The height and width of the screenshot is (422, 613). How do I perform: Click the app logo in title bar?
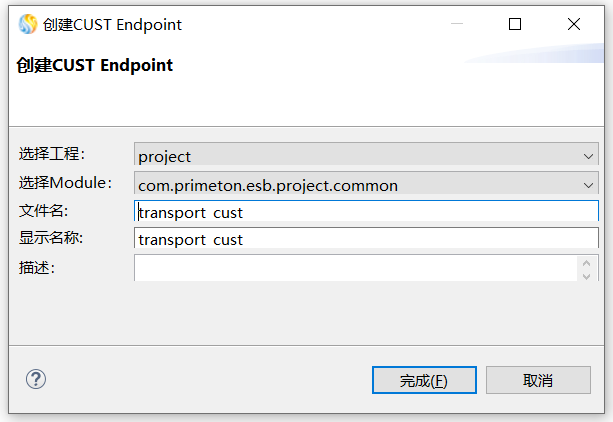click(27, 24)
